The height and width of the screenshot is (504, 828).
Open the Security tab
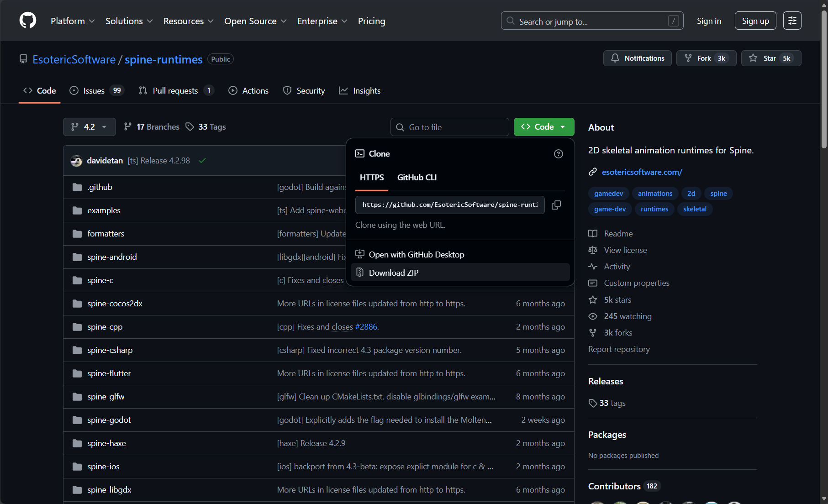(304, 91)
